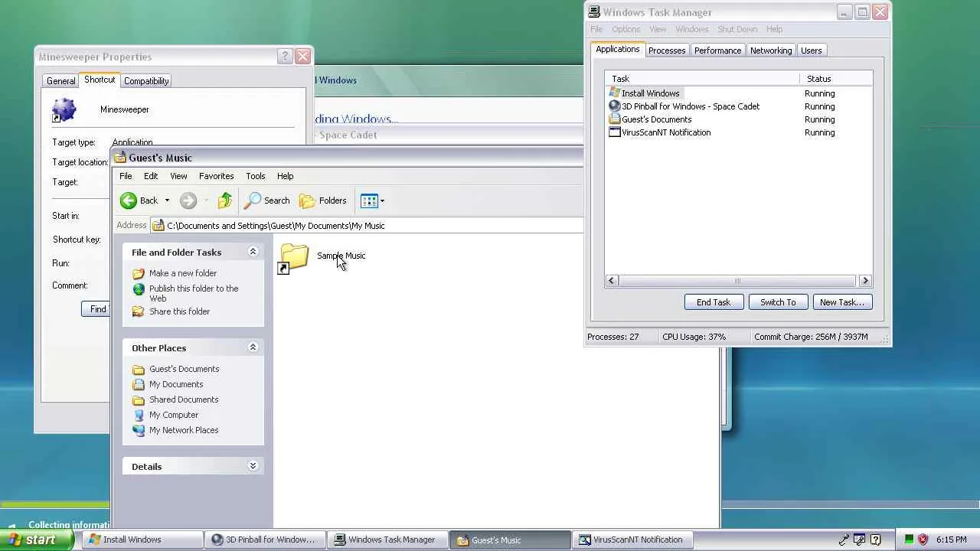Switch to 3D Pinball from the taskbar
The image size is (980, 551).
coord(264,540)
